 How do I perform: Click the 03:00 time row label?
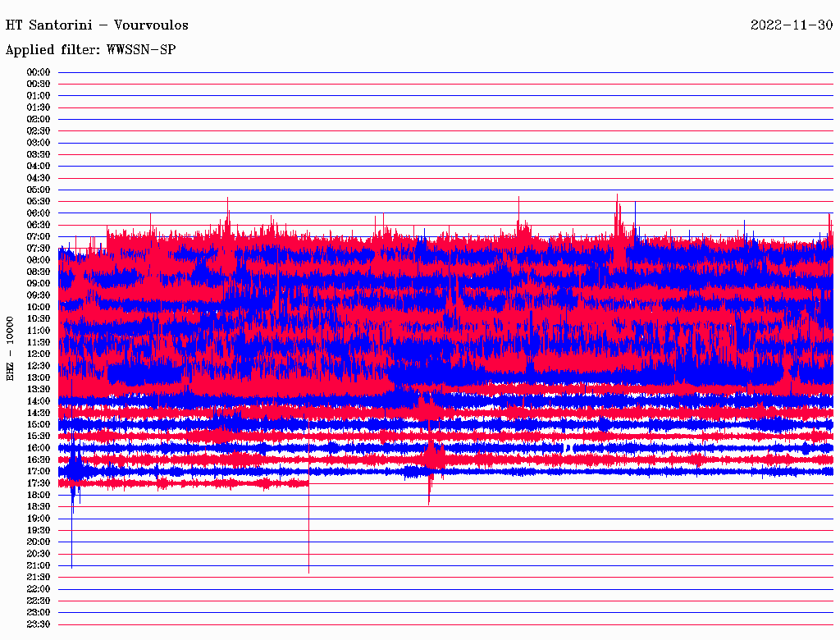click(x=39, y=143)
